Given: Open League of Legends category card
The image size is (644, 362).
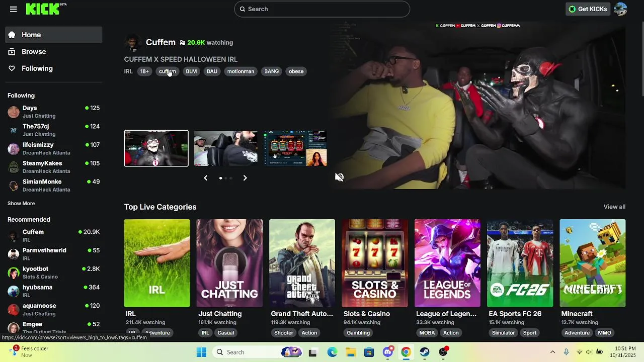Looking at the screenshot, I should (447, 263).
